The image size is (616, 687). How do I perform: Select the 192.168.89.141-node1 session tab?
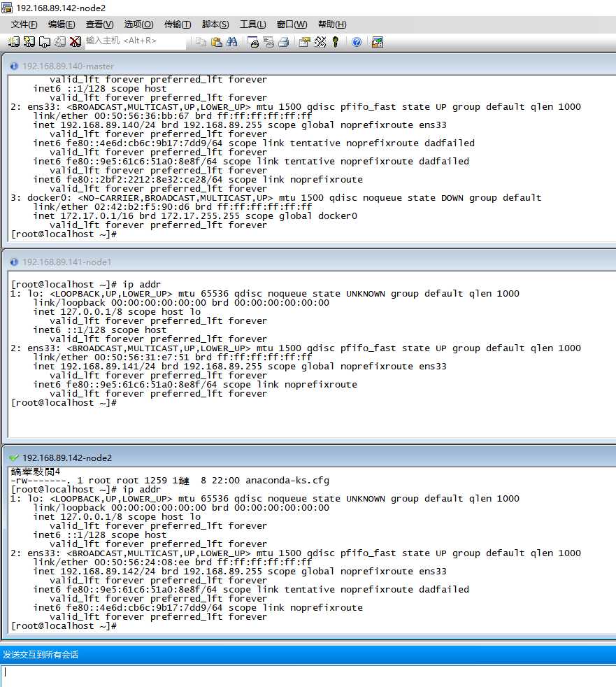(66, 262)
